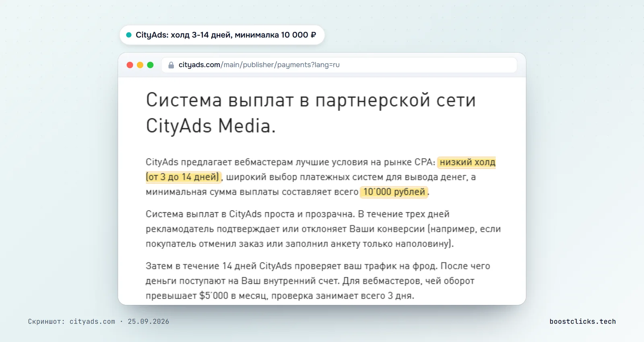The image size is (644, 342).
Task: Click the red close window dot
Action: [130, 65]
